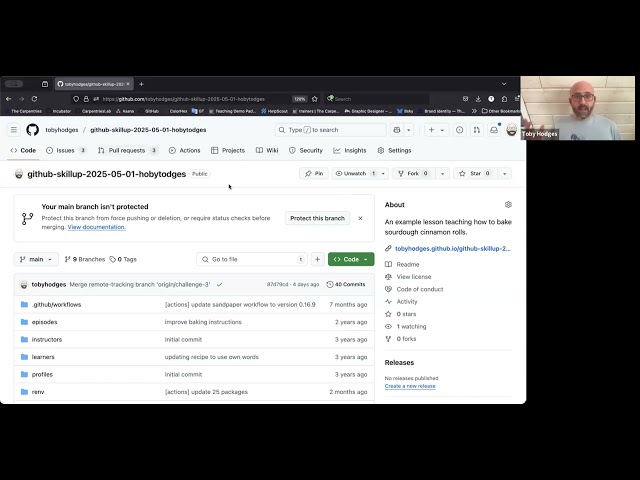Open Code of conduct link

pyautogui.click(x=420, y=289)
